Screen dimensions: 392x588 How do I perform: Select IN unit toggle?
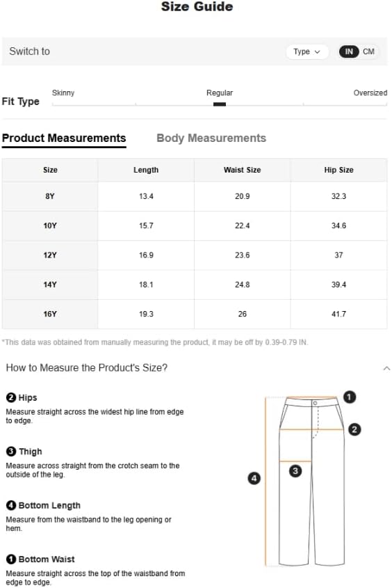(349, 51)
